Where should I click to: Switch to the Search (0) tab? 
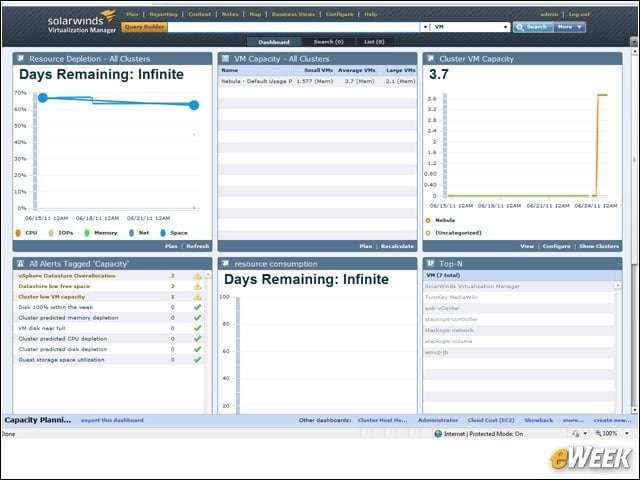pyautogui.click(x=329, y=42)
